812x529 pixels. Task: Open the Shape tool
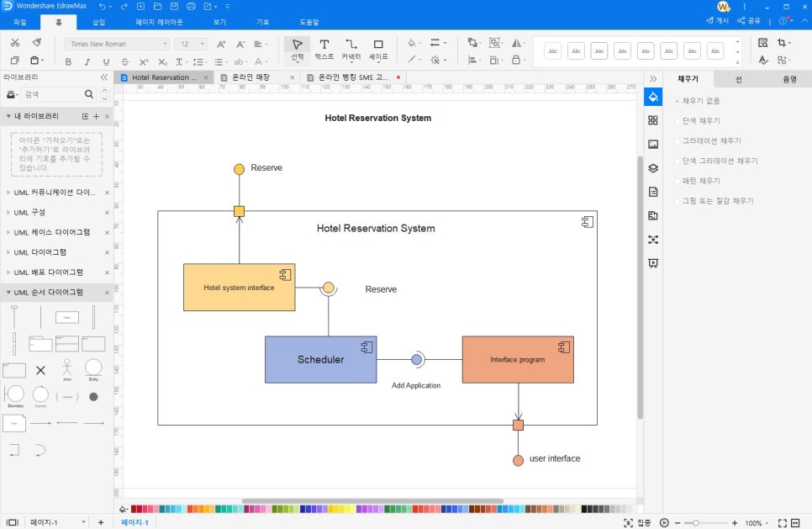coord(378,50)
